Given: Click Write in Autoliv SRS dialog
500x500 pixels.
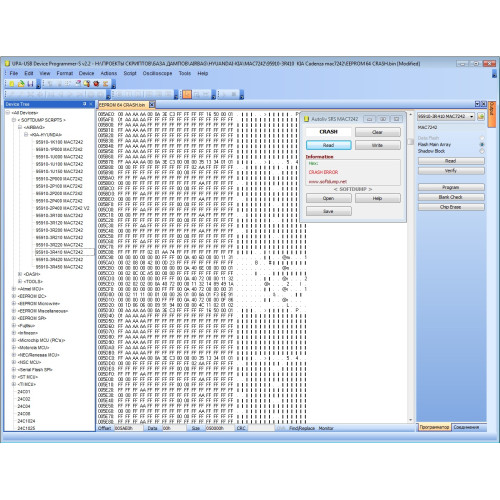Looking at the screenshot, I should click(378, 145).
